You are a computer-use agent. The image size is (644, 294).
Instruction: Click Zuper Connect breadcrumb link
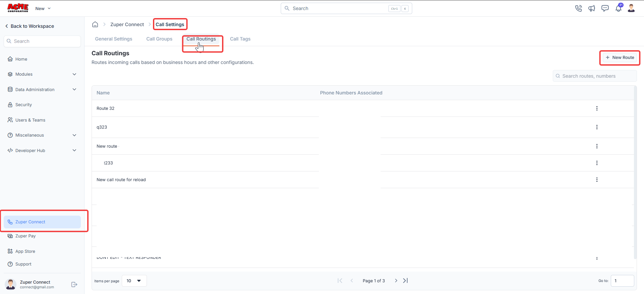coord(127,24)
